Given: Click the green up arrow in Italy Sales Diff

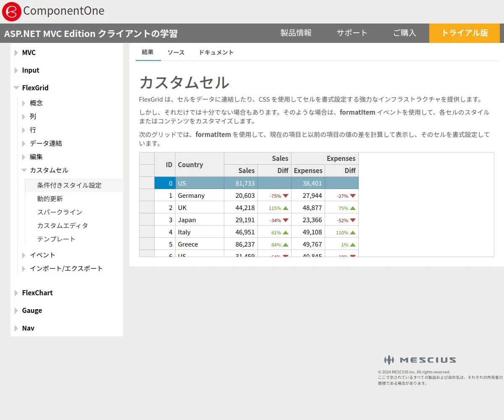Looking at the screenshot, I should [x=286, y=232].
